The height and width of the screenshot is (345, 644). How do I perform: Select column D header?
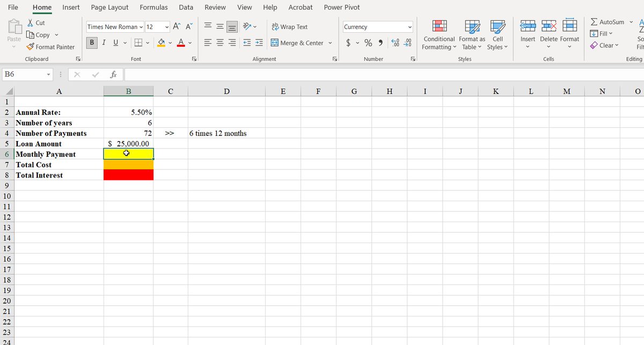tap(226, 91)
